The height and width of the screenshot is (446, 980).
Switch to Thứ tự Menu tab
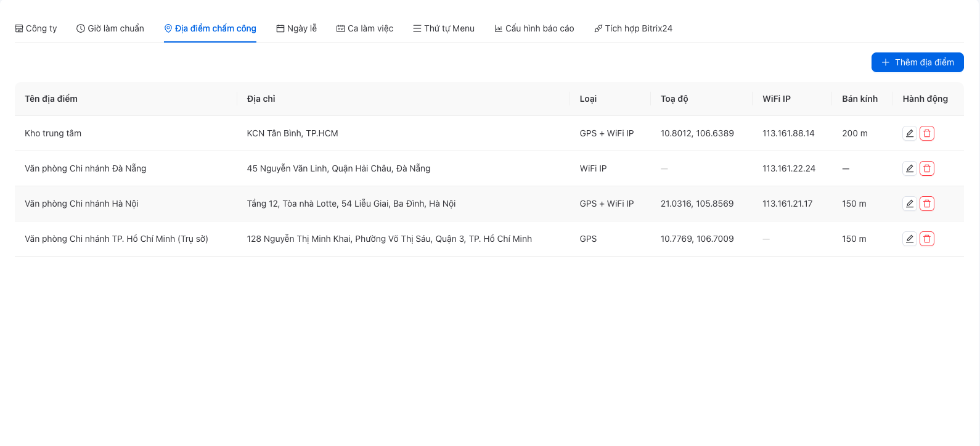[x=444, y=28]
